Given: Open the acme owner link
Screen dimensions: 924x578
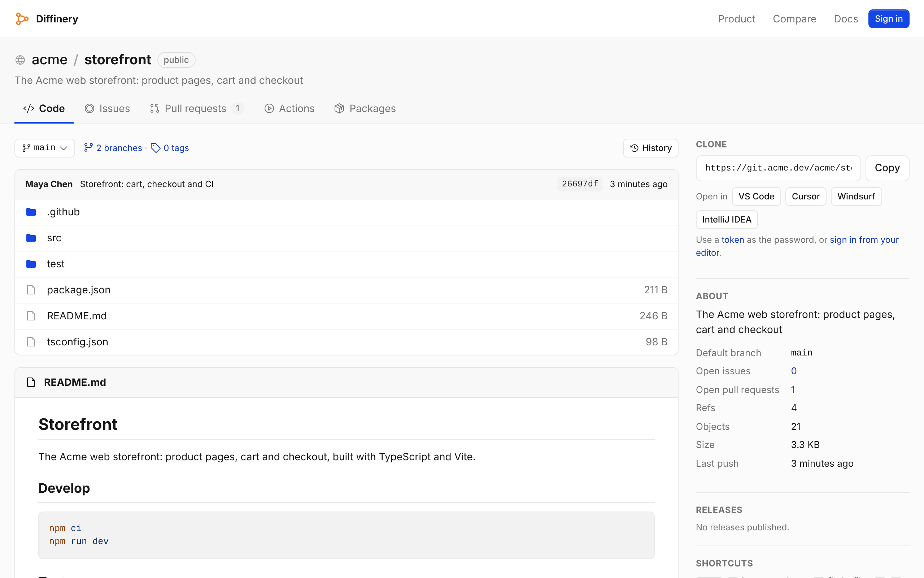Looking at the screenshot, I should (x=50, y=60).
